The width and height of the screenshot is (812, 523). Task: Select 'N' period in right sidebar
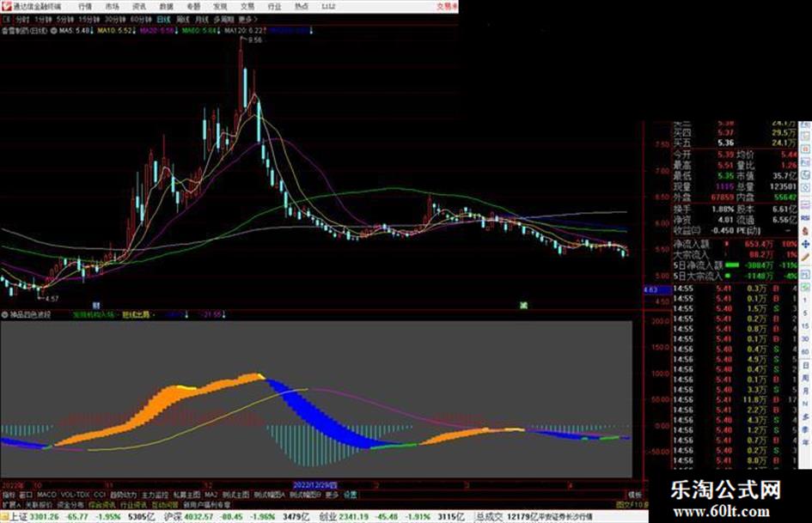coord(805,404)
